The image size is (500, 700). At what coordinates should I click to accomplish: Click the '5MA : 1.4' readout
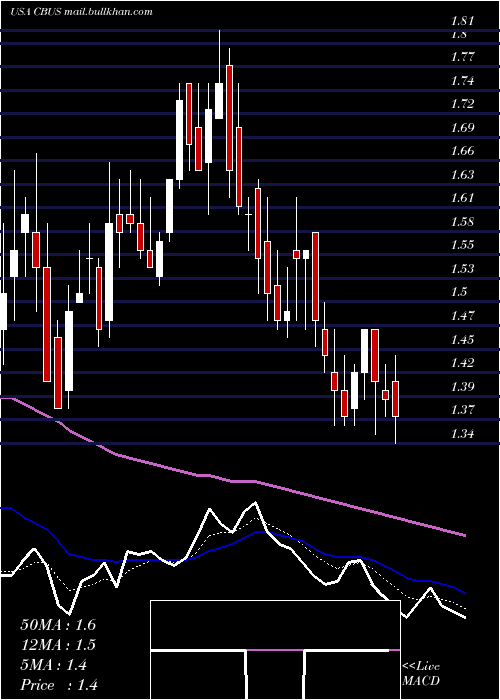pos(54,665)
